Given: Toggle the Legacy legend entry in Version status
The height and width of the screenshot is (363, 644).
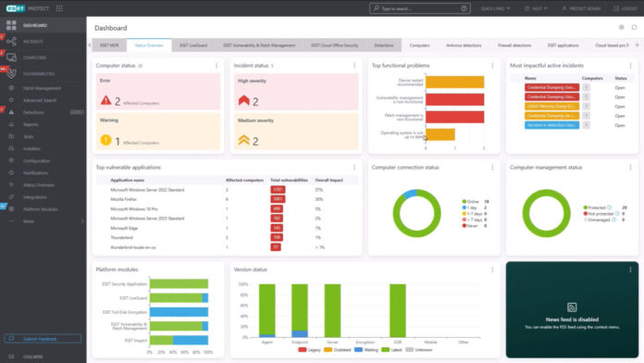Looking at the screenshot, I should click(309, 350).
